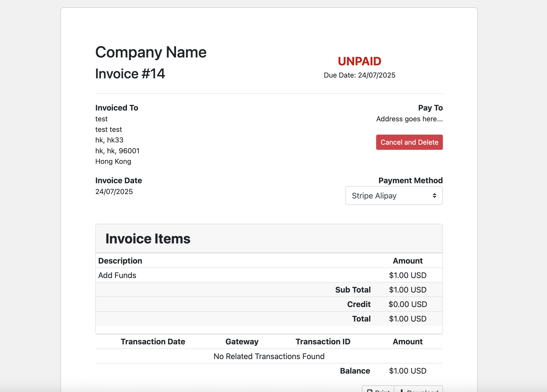The width and height of the screenshot is (547, 392).
Task: Expand the payment gateway selection box
Action: click(x=394, y=196)
